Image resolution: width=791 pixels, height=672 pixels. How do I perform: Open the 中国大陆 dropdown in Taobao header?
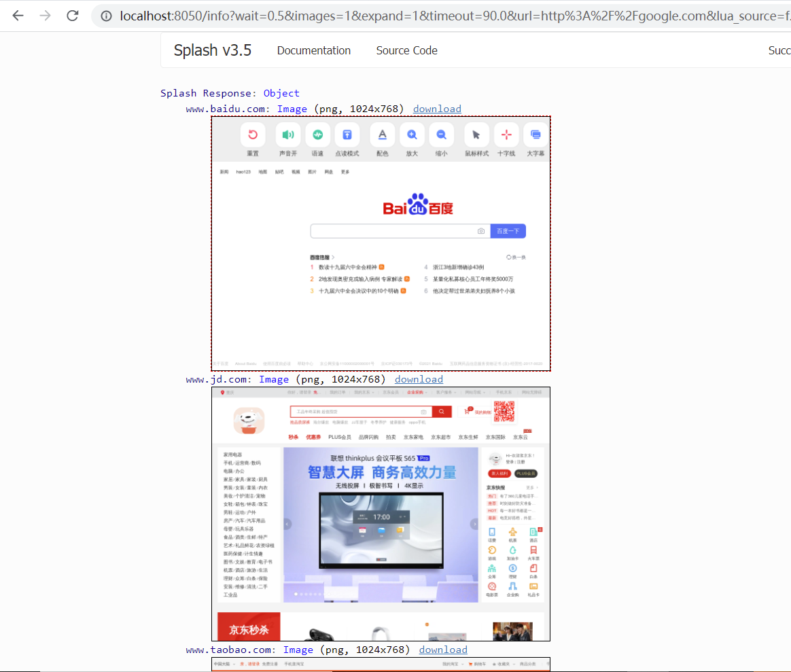click(x=224, y=664)
